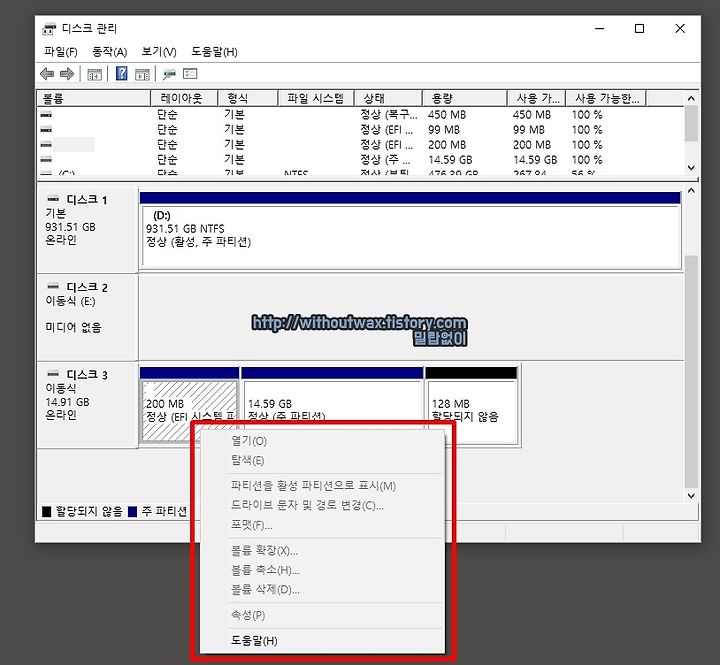The height and width of the screenshot is (665, 720).
Task: Select the 디스크 2 이동식 (E:) label panel
Action: pos(87,317)
